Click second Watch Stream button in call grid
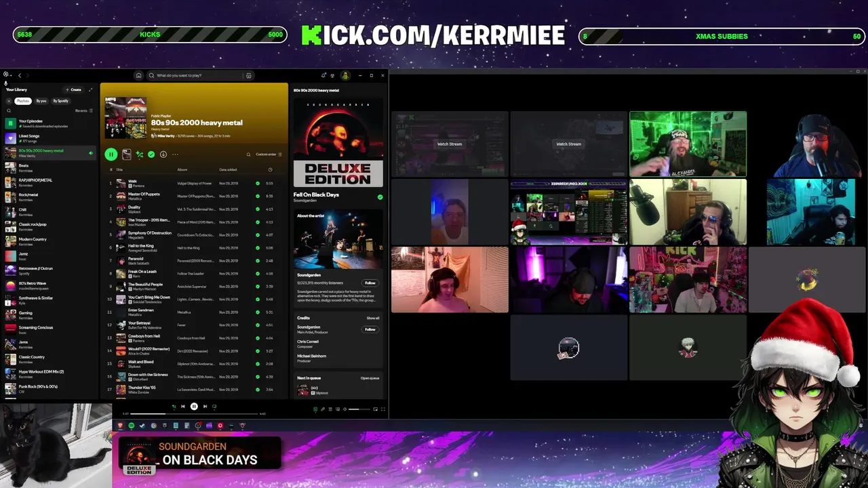Viewport: 868px width, 488px height. 568,144
